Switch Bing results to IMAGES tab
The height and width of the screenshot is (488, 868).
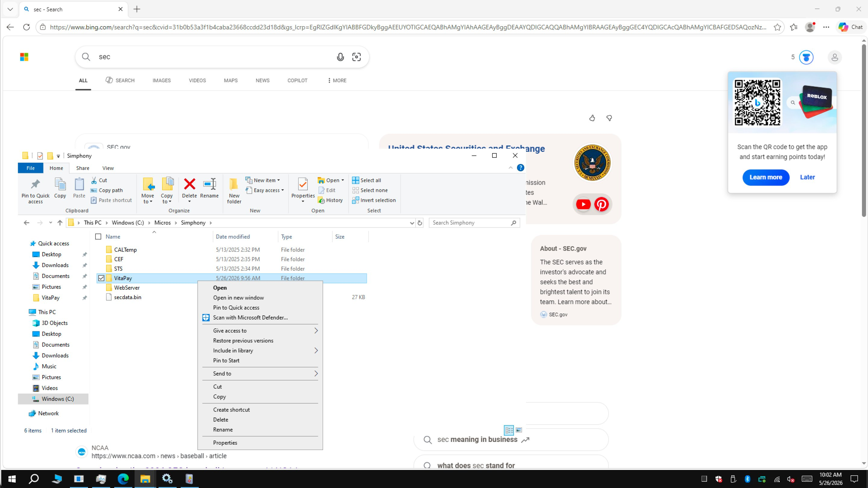[x=162, y=80]
